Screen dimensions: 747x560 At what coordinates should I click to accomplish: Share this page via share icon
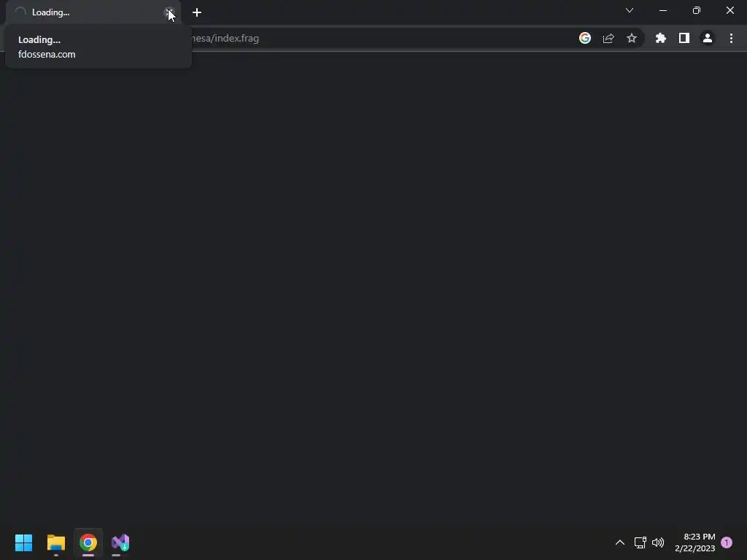coord(608,39)
